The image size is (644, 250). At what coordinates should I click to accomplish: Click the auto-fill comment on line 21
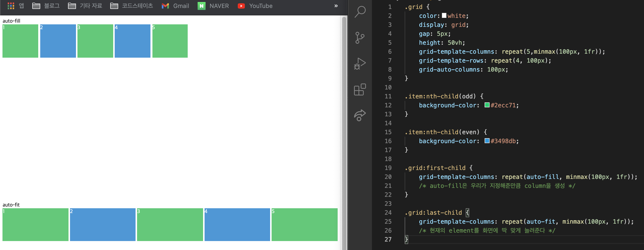click(497, 186)
